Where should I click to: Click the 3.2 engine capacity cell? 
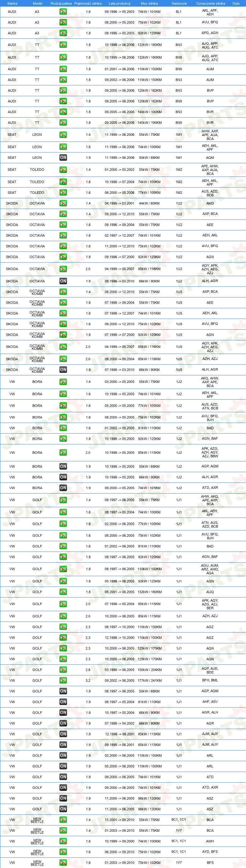(88, 681)
